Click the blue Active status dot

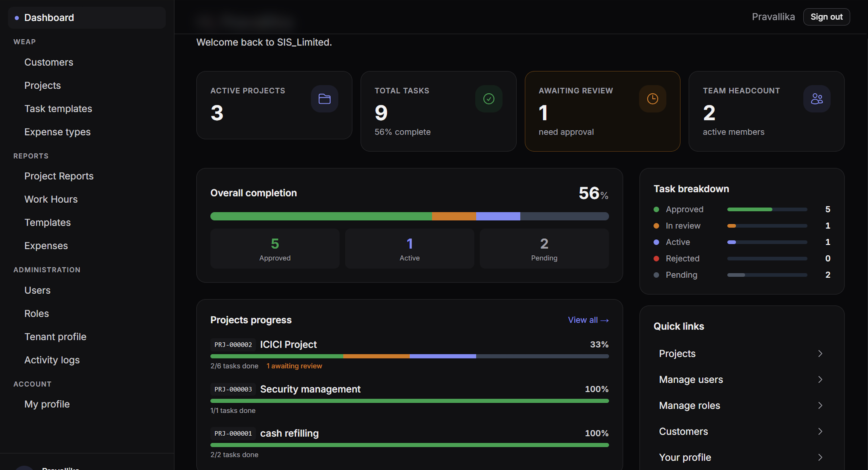click(x=656, y=242)
